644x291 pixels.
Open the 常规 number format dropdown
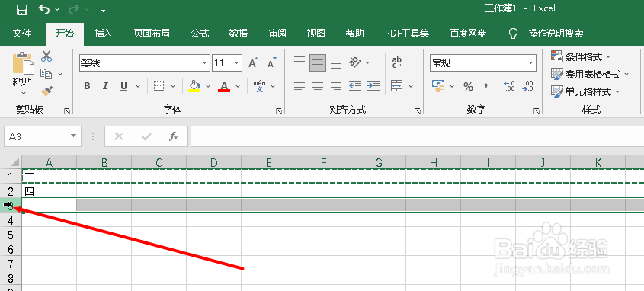click(x=531, y=63)
